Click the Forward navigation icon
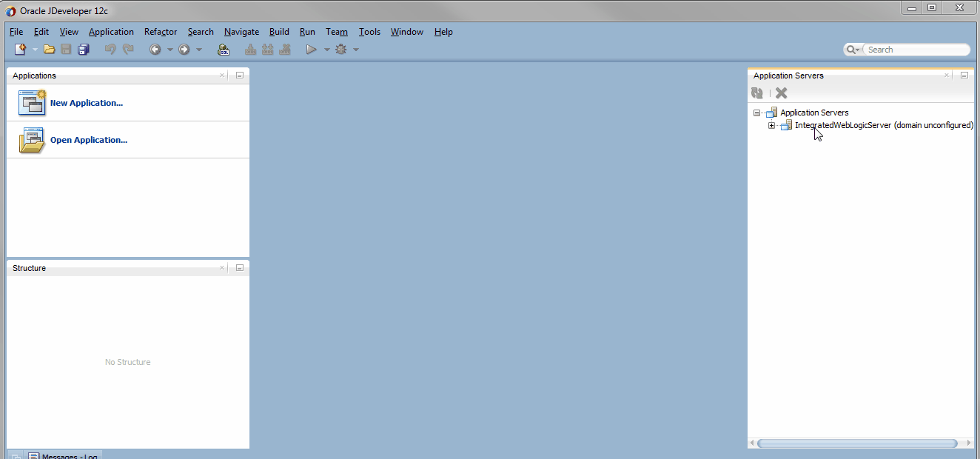The image size is (980, 459). click(x=184, y=50)
